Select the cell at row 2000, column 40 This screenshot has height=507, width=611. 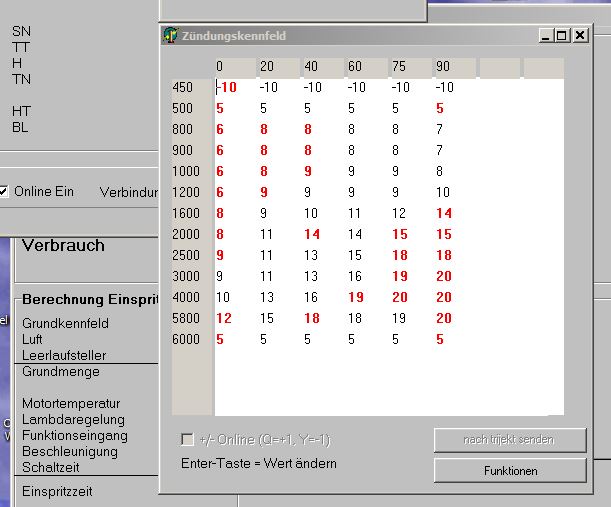point(311,234)
